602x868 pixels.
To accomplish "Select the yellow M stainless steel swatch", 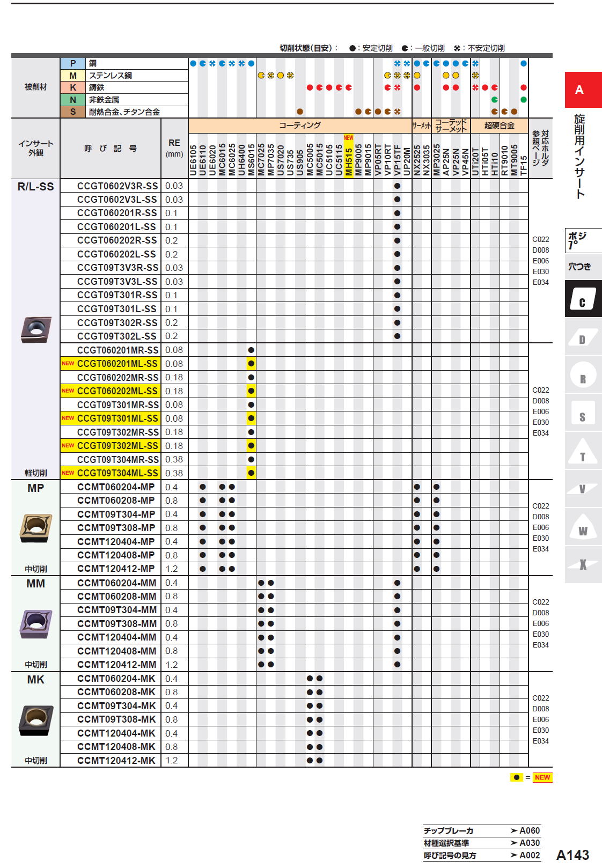I will tap(73, 76).
